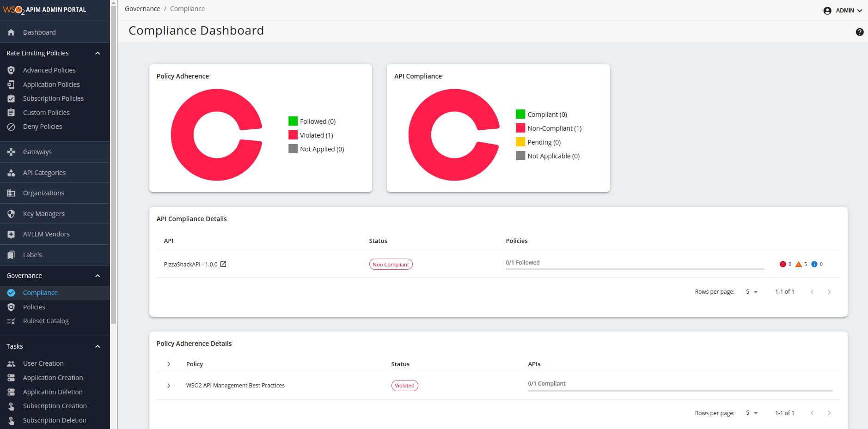Click the yellow Pending legend swatch
This screenshot has height=429, width=868.
pyautogui.click(x=520, y=142)
